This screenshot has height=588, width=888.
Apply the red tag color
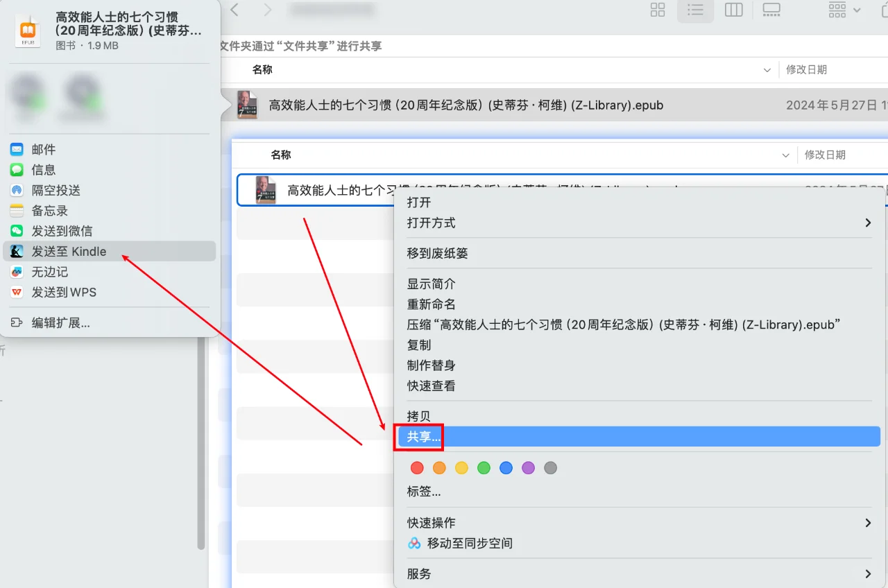click(417, 468)
